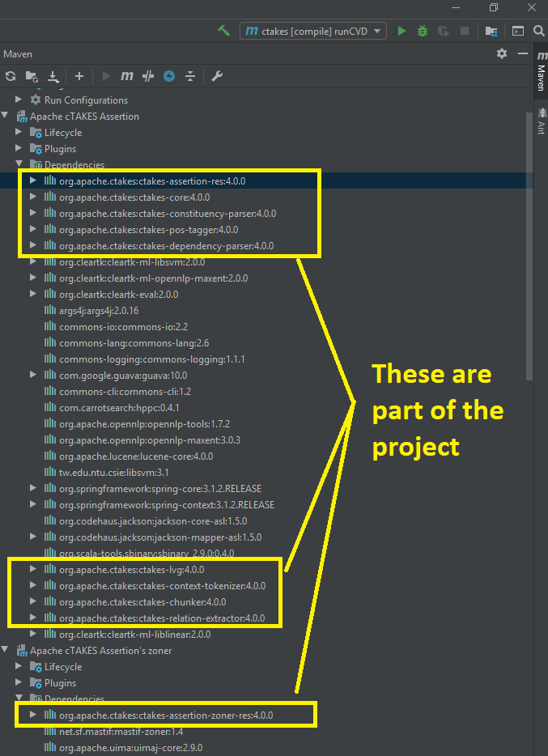Select jackson-mapper-asl:1.5.0 dependency

[160, 537]
